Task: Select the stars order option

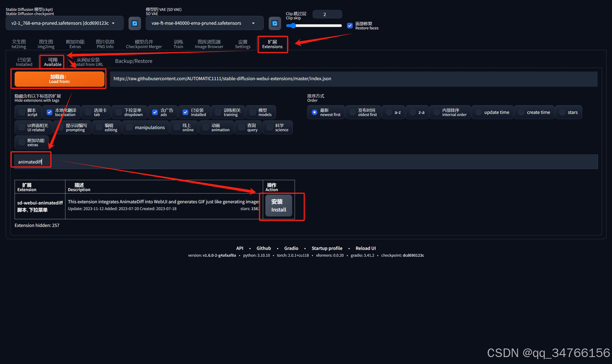Action: [x=562, y=112]
